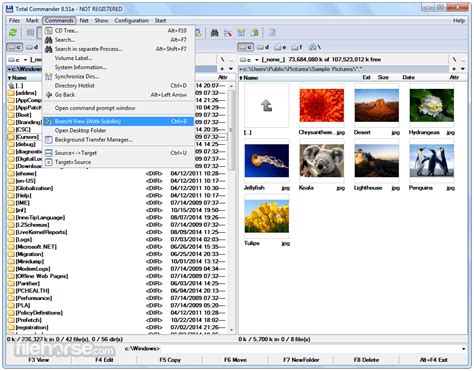Click the toolbar icon right of the synchronize icon

(255, 33)
